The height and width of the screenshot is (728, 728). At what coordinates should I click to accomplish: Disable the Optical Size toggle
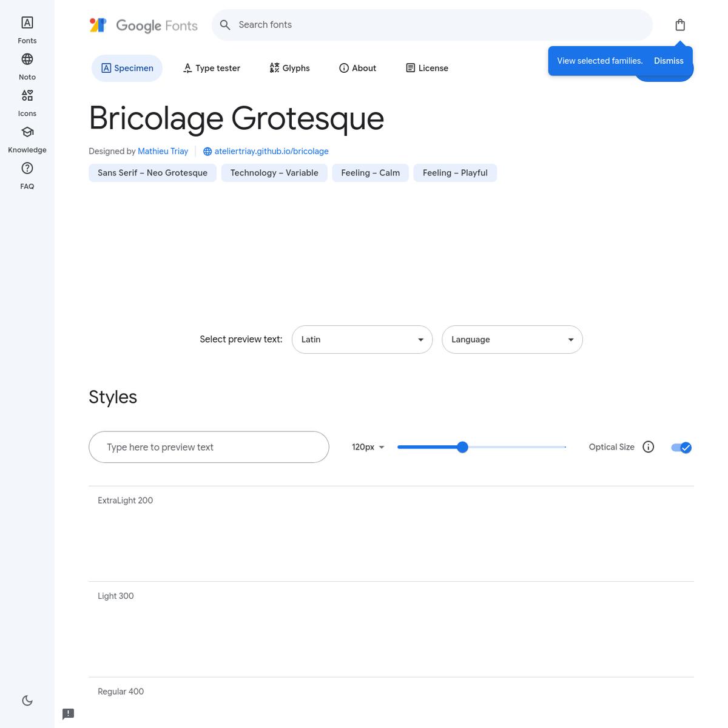pyautogui.click(x=681, y=448)
